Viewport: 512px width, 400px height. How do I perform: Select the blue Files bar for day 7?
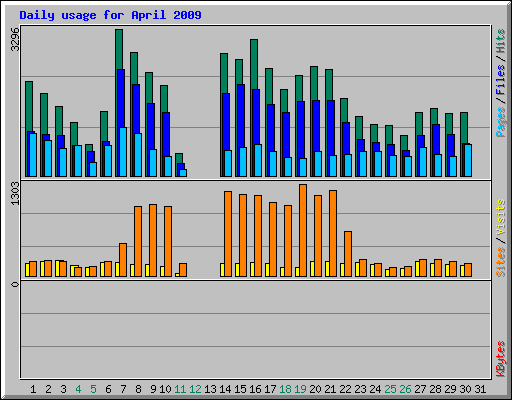pyautogui.click(x=121, y=98)
